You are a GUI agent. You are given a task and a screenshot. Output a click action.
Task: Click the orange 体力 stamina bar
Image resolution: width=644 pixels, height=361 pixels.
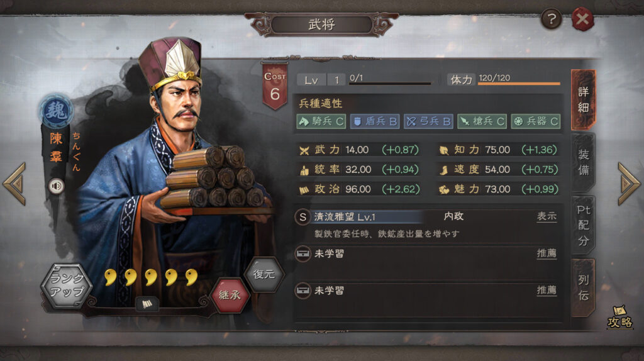pos(519,84)
